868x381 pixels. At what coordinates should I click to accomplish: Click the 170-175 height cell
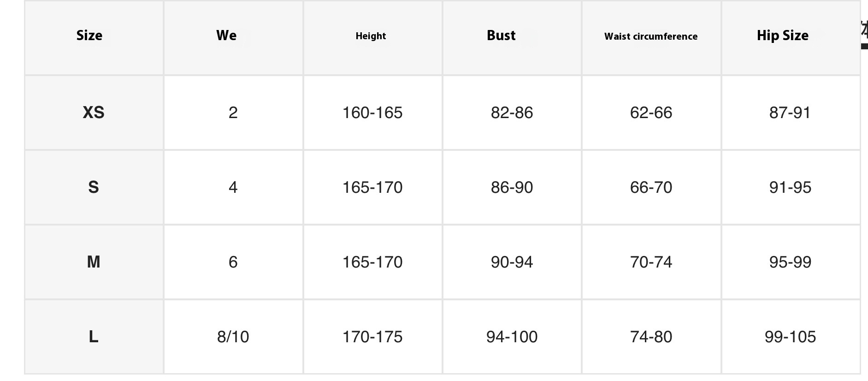pos(372,337)
